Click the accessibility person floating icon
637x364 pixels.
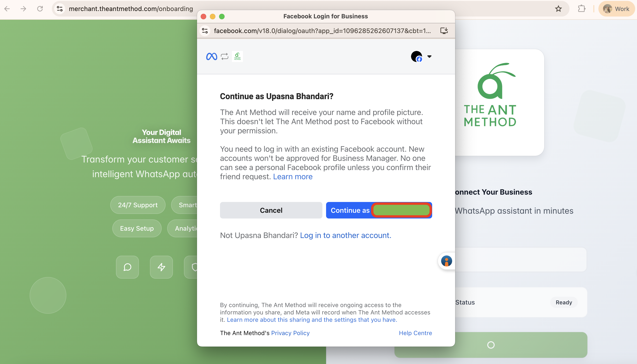point(446,261)
